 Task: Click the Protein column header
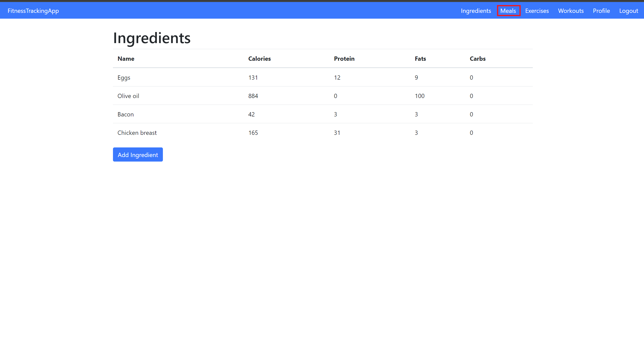coord(344,59)
